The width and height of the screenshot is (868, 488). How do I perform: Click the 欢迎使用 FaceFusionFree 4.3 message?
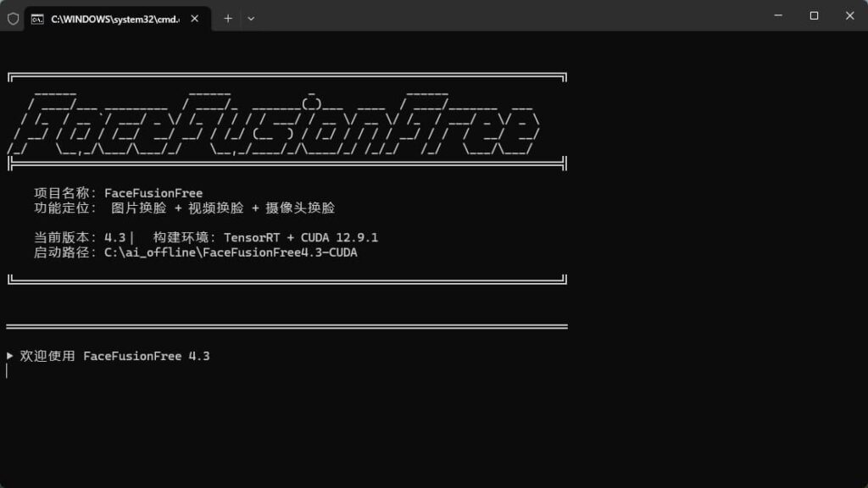pyautogui.click(x=114, y=356)
